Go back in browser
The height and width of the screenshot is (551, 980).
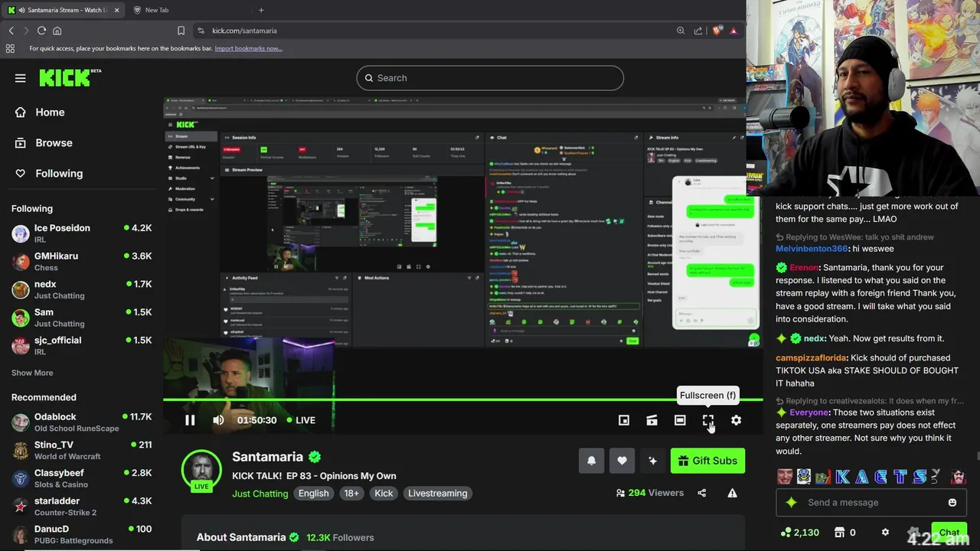pyautogui.click(x=11, y=31)
